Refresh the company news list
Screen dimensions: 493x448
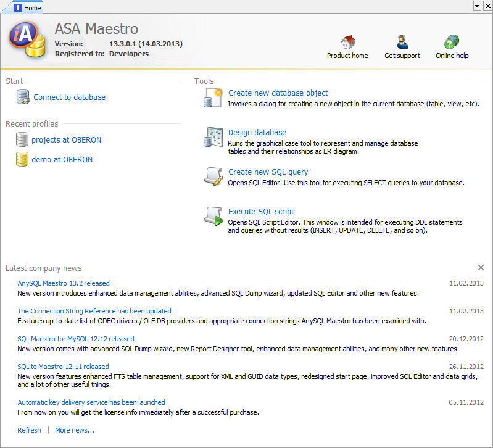29,430
